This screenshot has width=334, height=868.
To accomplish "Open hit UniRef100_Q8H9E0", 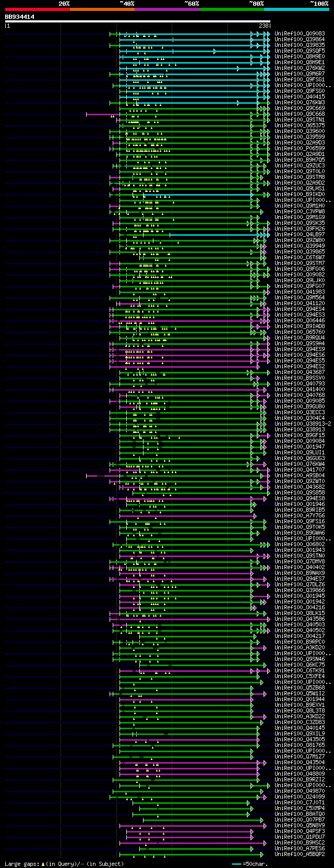I will [x=300, y=56].
